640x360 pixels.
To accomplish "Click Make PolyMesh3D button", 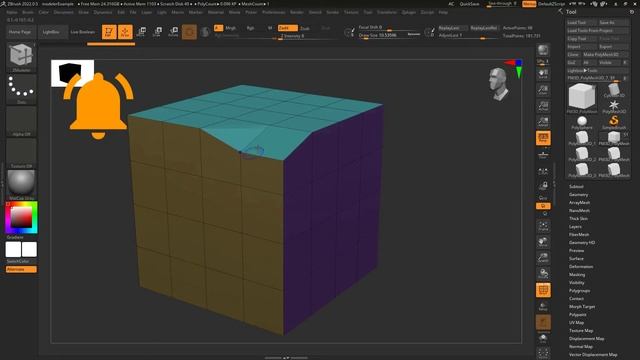I will coord(605,54).
